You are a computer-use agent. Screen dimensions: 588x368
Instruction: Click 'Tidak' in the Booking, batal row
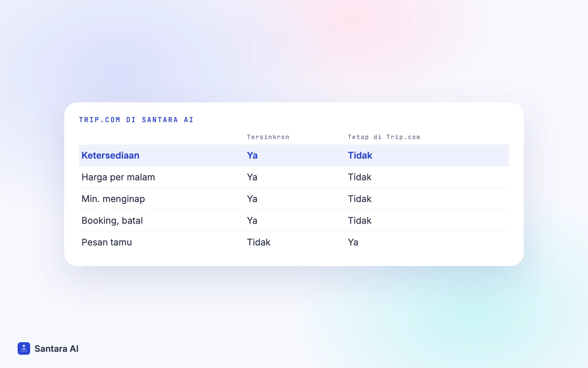[360, 220]
